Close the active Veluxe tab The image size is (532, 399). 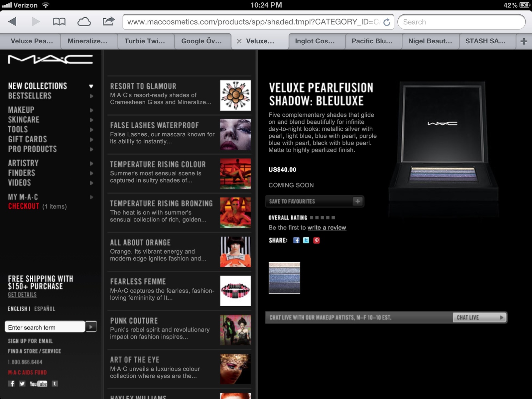pyautogui.click(x=239, y=41)
